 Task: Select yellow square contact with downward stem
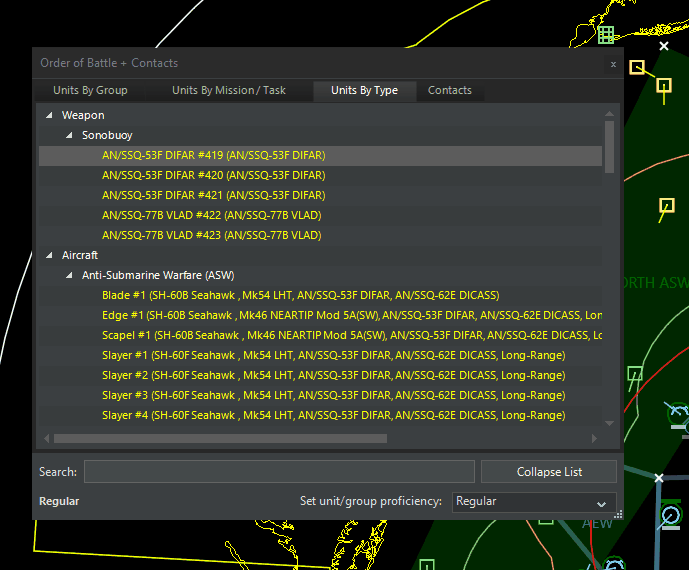(664, 86)
